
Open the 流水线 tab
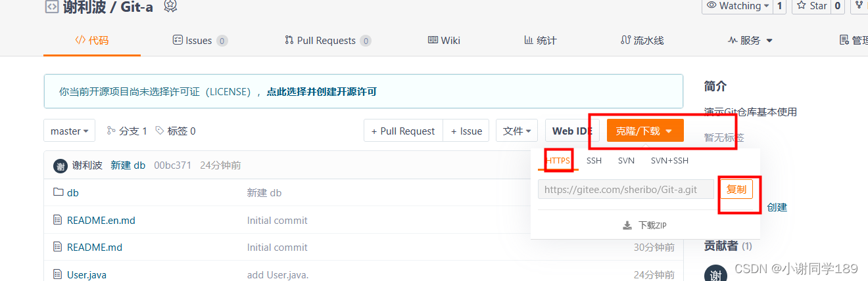coord(642,40)
